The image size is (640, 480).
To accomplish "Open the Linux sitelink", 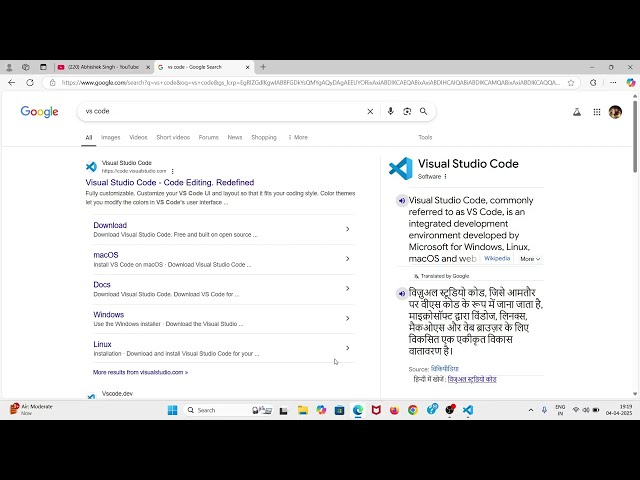I will point(102,344).
